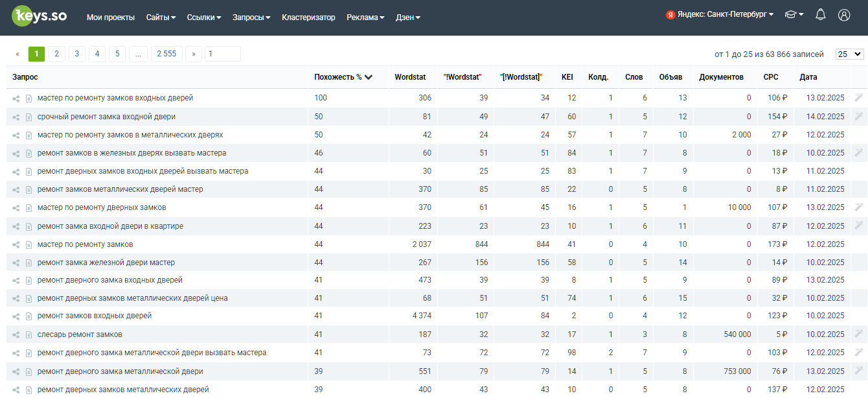Open the Мои проекты menu item
Screen dimensions: 868x398
(x=111, y=18)
